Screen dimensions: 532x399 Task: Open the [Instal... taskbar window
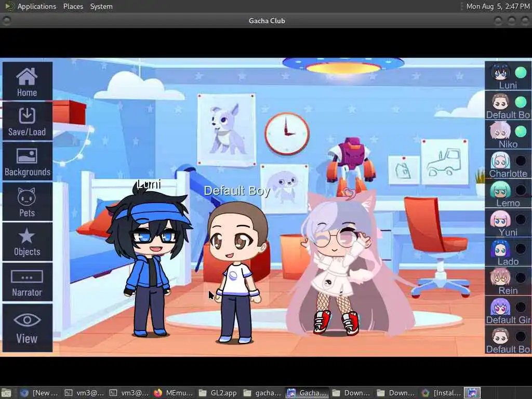coord(442,393)
